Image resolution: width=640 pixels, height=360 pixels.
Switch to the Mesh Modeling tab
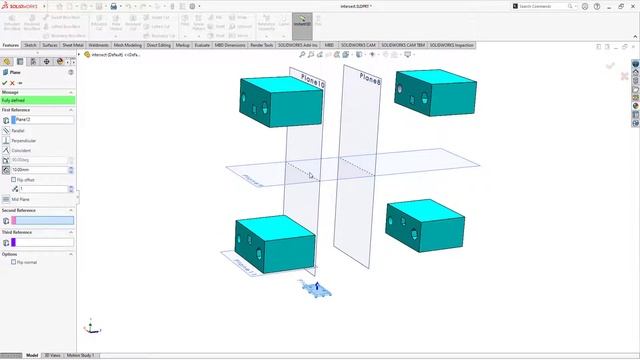(128, 45)
